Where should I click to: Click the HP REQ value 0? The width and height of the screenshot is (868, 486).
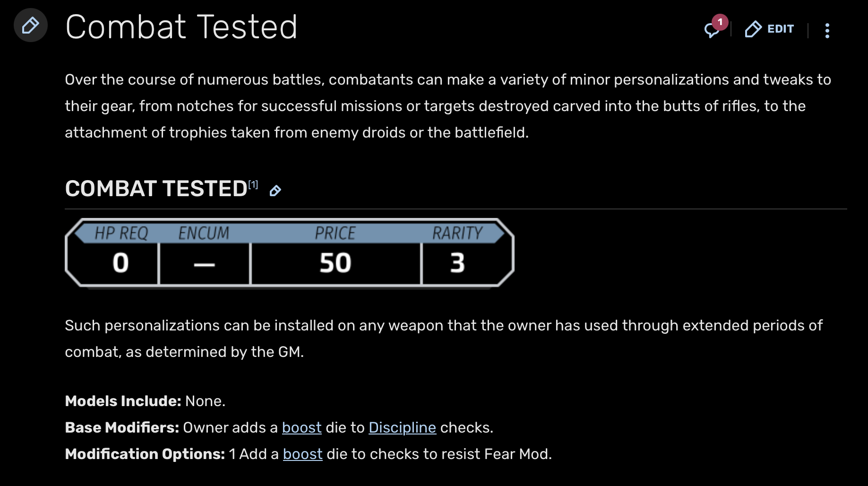(120, 263)
